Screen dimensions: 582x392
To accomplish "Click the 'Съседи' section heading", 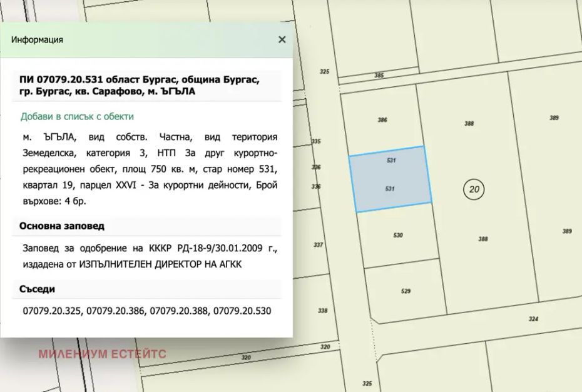I will pyautogui.click(x=37, y=289).
